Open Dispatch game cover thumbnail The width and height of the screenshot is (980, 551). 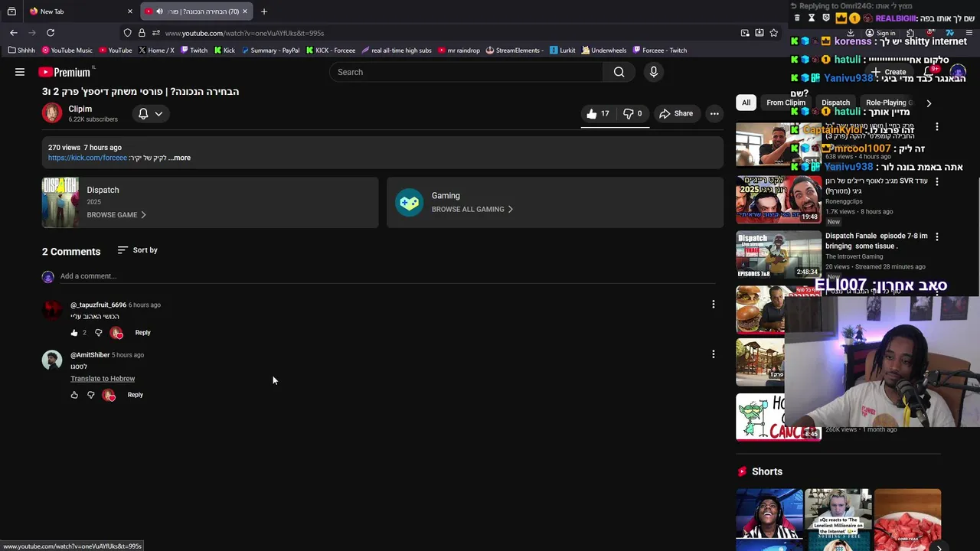click(x=60, y=203)
